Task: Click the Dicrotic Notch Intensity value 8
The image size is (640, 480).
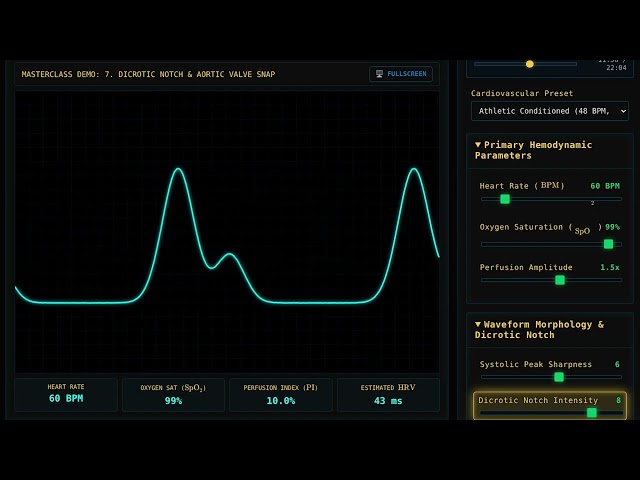Action: tap(618, 400)
